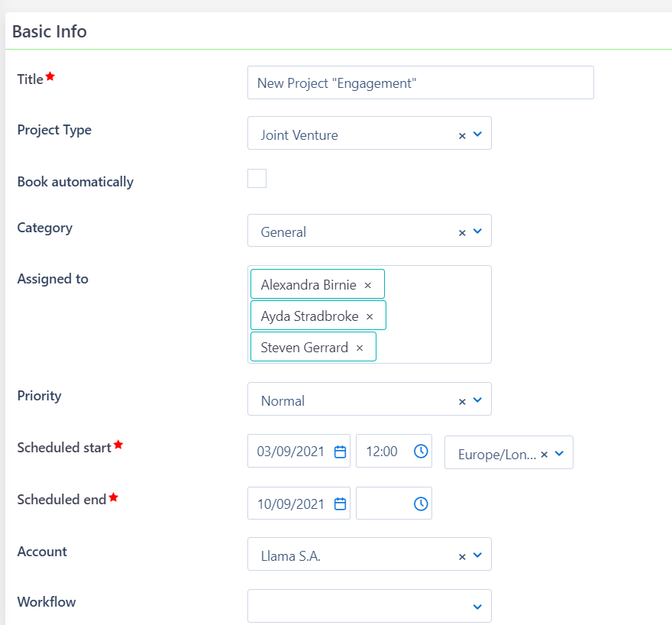Clear the General category selection
The height and width of the screenshot is (625, 672).
(461, 231)
